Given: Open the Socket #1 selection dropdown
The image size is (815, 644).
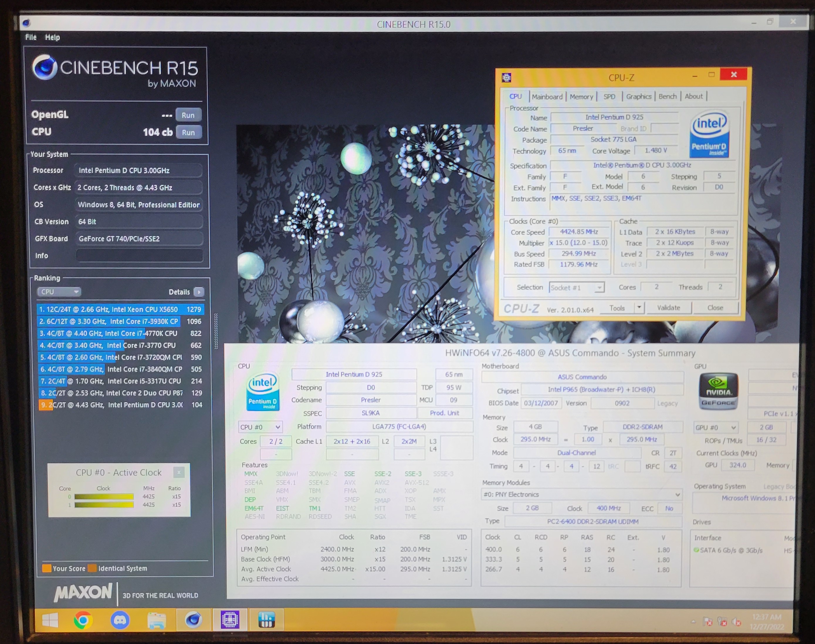Looking at the screenshot, I should coord(577,288).
